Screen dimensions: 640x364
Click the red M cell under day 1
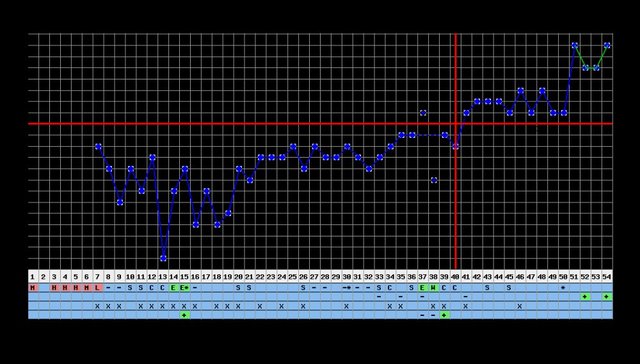coord(33,288)
